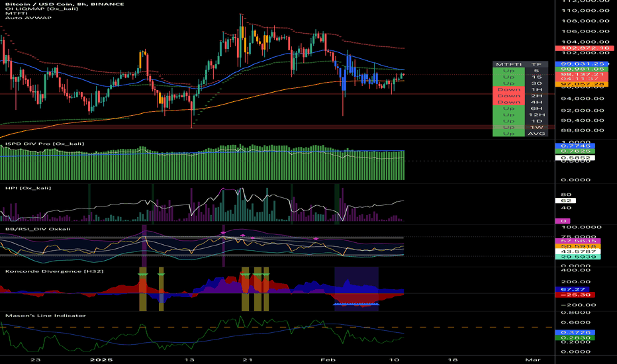Click the ISPD DIV Pro [Ox_kali] pane title

(x=44, y=144)
